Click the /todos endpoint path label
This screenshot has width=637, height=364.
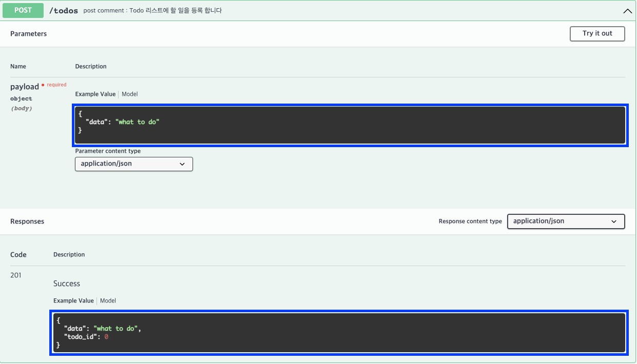tap(63, 10)
